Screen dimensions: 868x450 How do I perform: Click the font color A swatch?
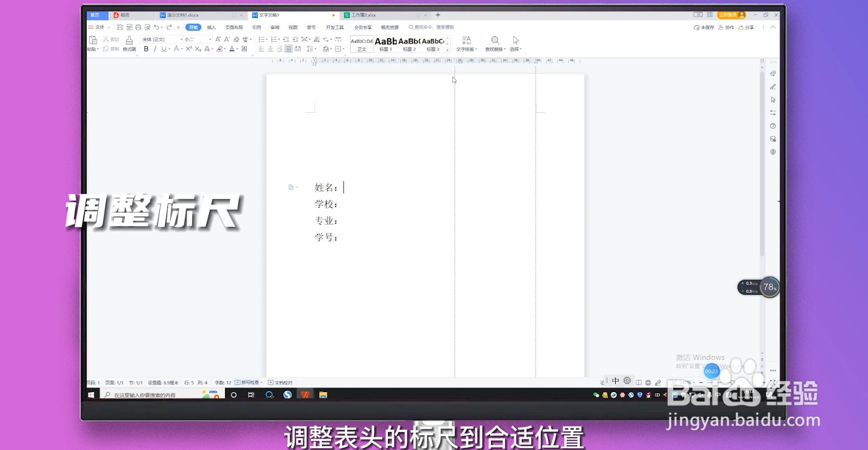tap(232, 49)
